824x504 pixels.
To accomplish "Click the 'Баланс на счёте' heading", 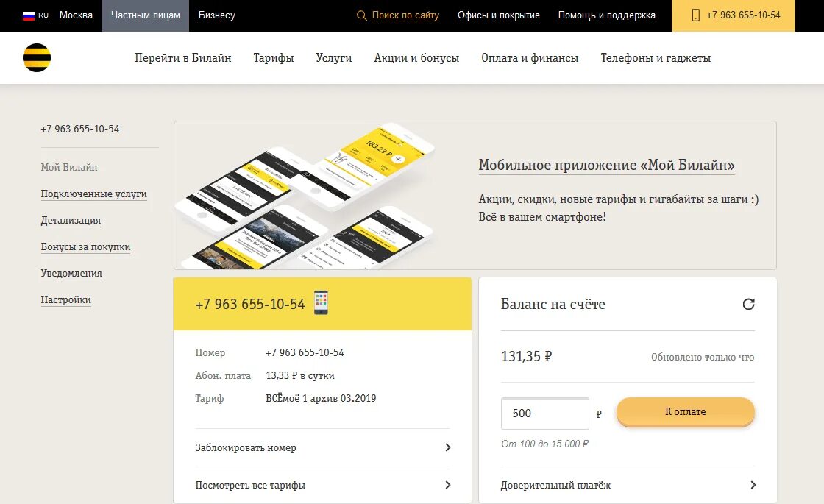I will [553, 304].
